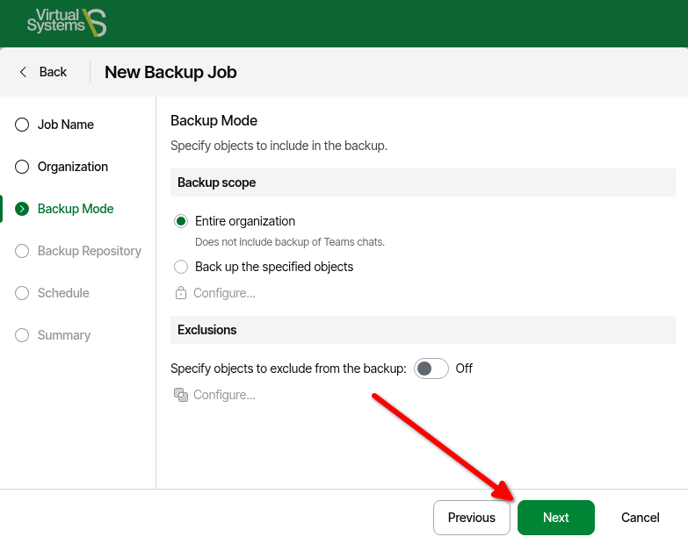
Task: Click the Backup Repository step circle icon
Action: click(x=22, y=251)
